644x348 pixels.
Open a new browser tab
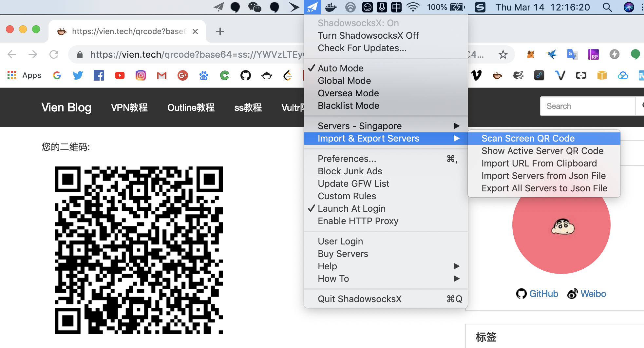coord(220,31)
